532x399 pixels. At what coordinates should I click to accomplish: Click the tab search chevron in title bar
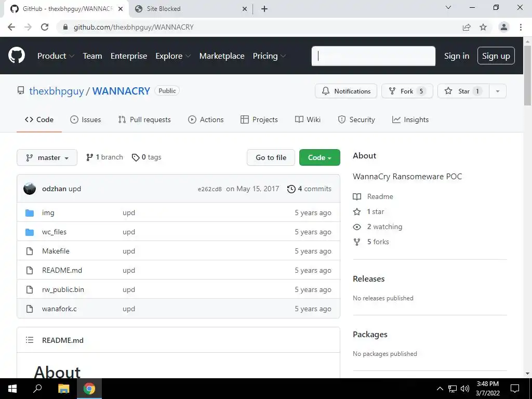tap(448, 7)
